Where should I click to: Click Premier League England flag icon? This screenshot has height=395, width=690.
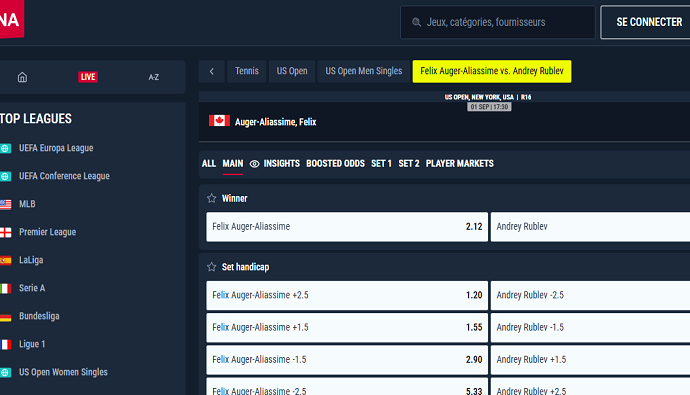click(x=5, y=233)
